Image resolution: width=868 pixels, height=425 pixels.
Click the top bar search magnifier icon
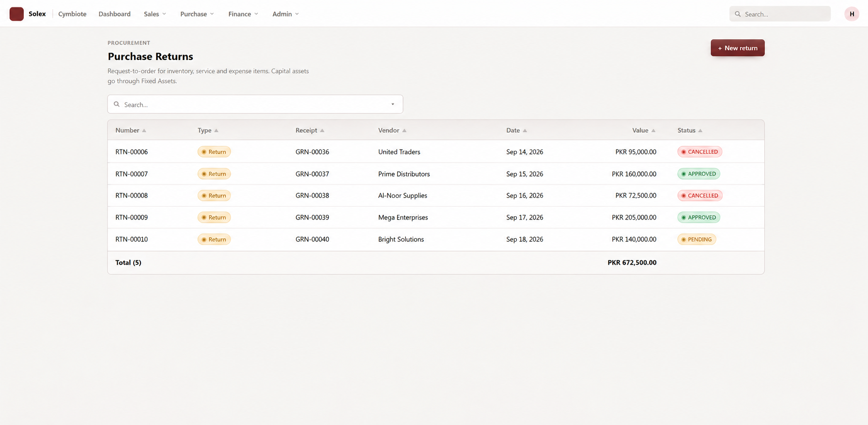tap(738, 14)
